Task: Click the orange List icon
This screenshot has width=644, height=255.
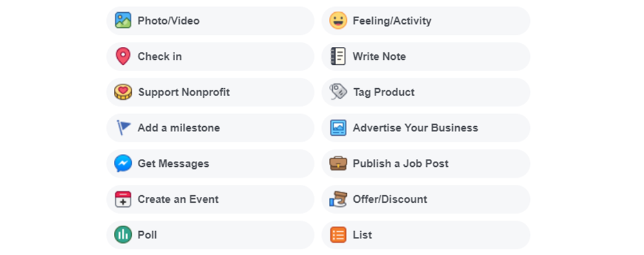Action: point(338,235)
